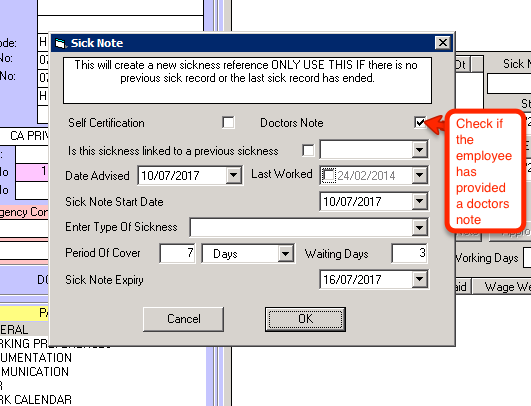Click the Sick Note Start Date 10/07/2017 value
Screen dimensions: 531x406
(352, 202)
